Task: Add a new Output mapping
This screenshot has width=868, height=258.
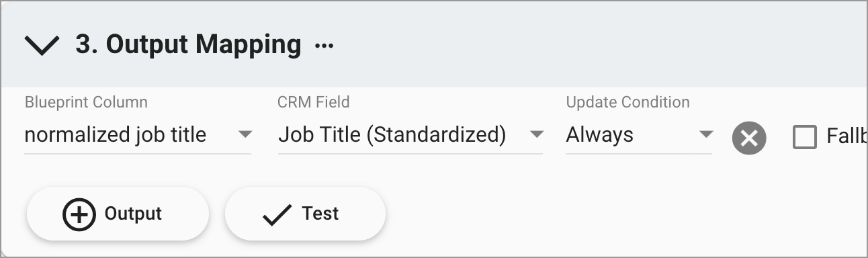Action: [x=118, y=214]
